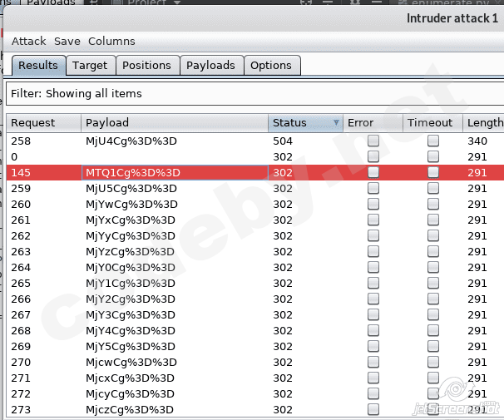Toggle Error checkbox for request 145
The image size is (504, 420).
(x=373, y=172)
